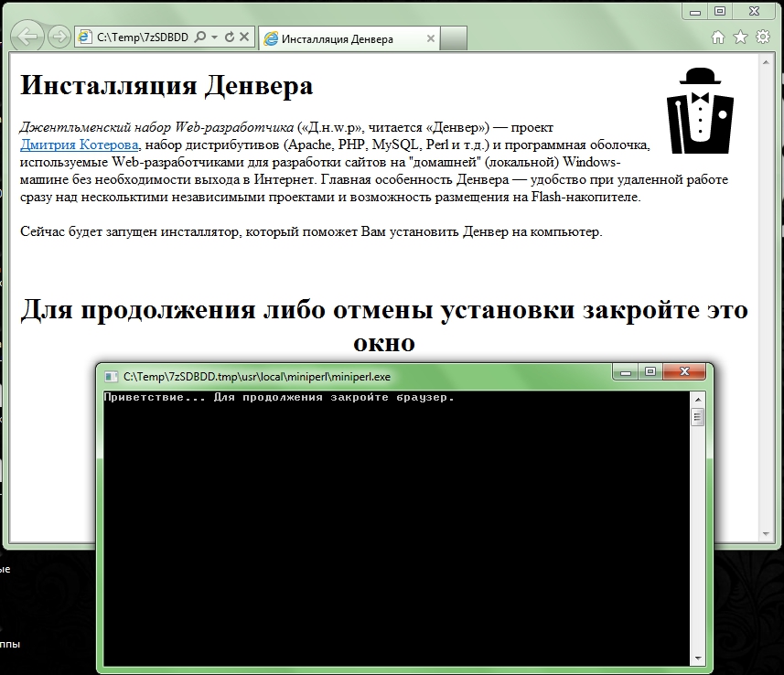This screenshot has width=784, height=675.
Task: Click the page icon in the address bar
Action: 85,37
